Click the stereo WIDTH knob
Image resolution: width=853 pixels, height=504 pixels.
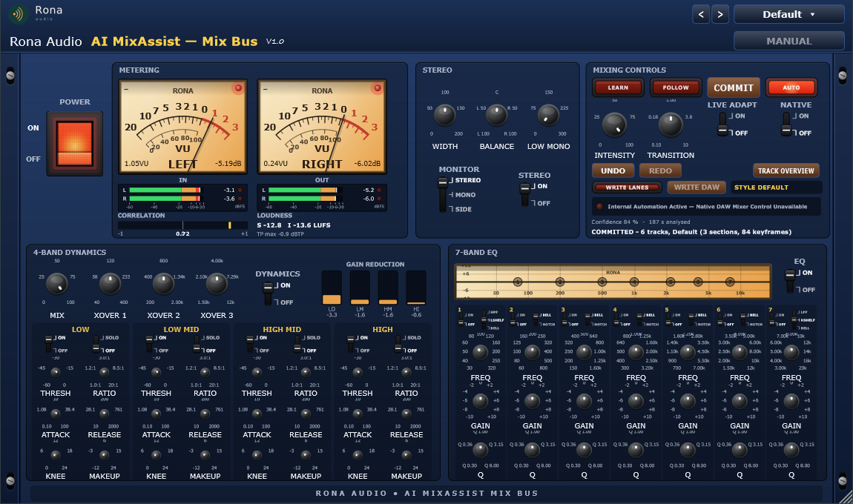[x=445, y=115]
